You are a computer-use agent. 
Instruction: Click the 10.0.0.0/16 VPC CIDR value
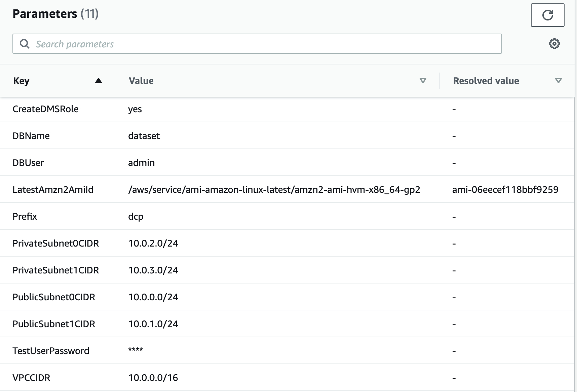(x=153, y=378)
